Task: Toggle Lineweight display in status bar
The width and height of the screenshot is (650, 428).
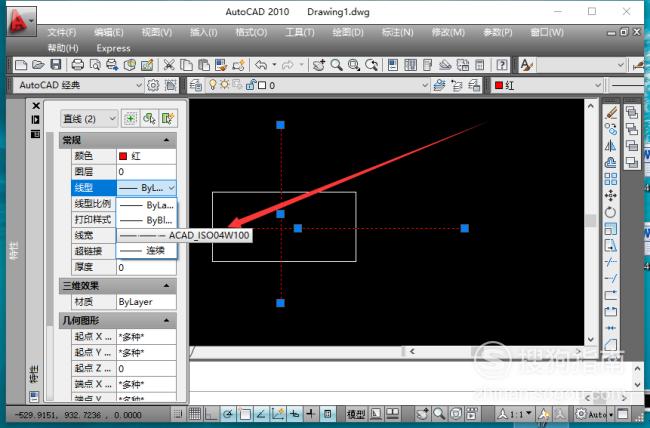Action: coord(311,414)
